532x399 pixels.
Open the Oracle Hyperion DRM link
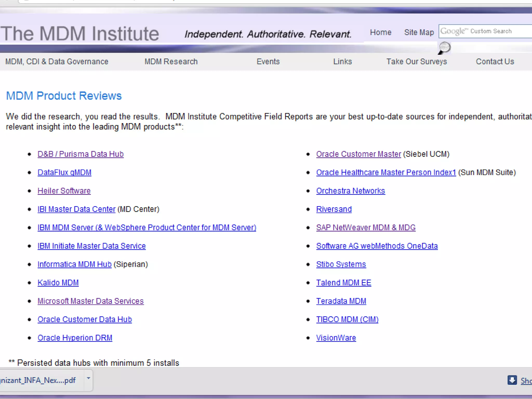click(75, 338)
